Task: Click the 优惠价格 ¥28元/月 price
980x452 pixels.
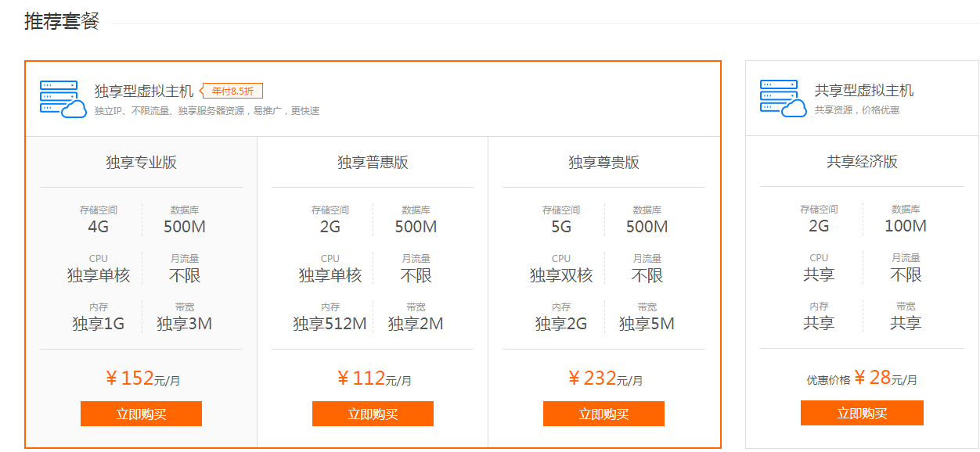Action: pyautogui.click(x=862, y=378)
